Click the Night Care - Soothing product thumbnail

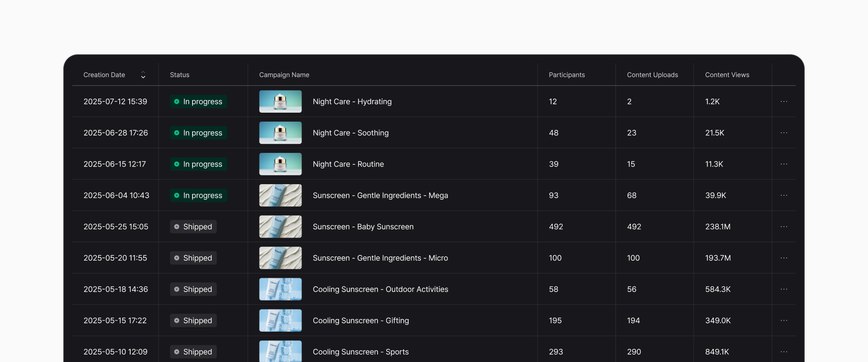click(280, 133)
